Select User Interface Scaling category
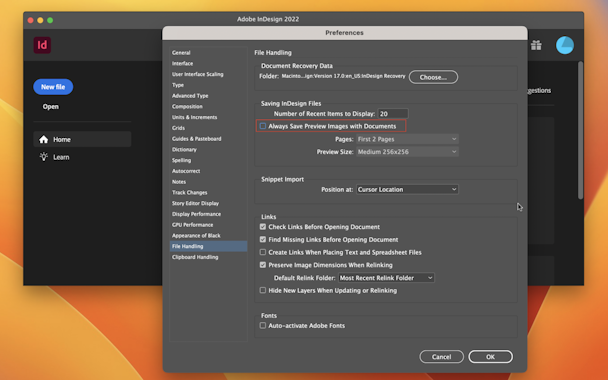This screenshot has width=608, height=380. pyautogui.click(x=197, y=74)
